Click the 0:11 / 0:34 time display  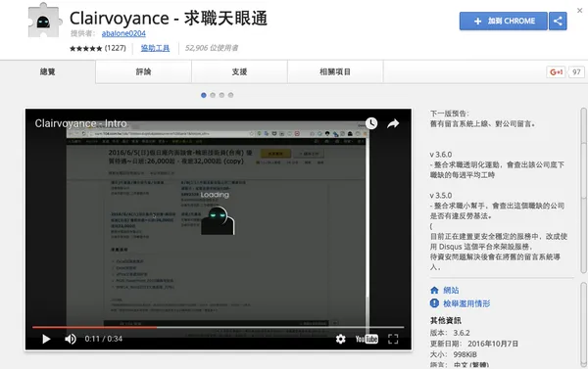pos(104,339)
